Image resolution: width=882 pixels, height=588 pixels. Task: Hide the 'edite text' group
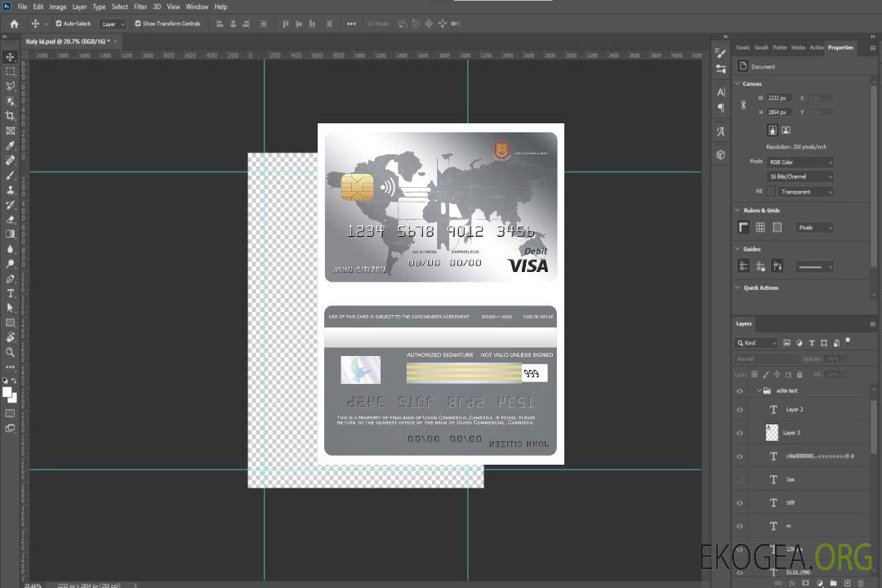pyautogui.click(x=740, y=391)
